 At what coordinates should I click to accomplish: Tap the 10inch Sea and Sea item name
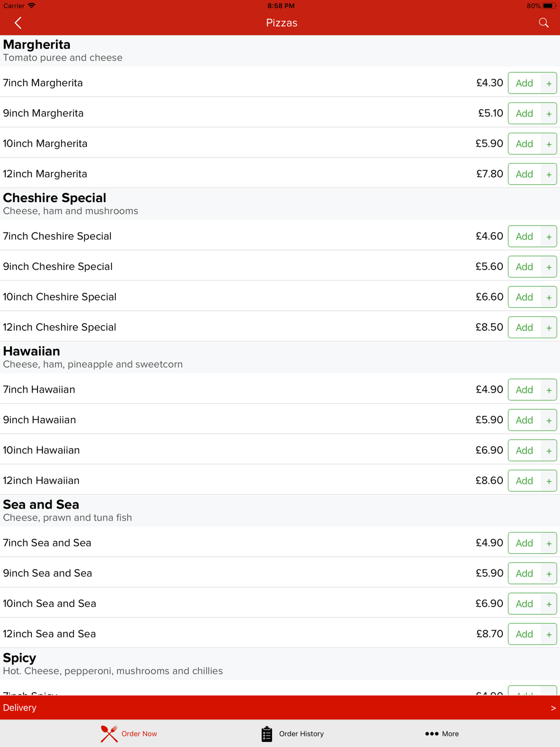[x=49, y=604]
